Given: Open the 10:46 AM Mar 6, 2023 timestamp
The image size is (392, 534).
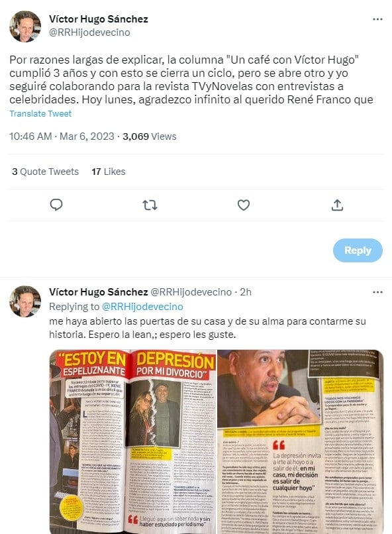Looking at the screenshot, I should [x=62, y=136].
